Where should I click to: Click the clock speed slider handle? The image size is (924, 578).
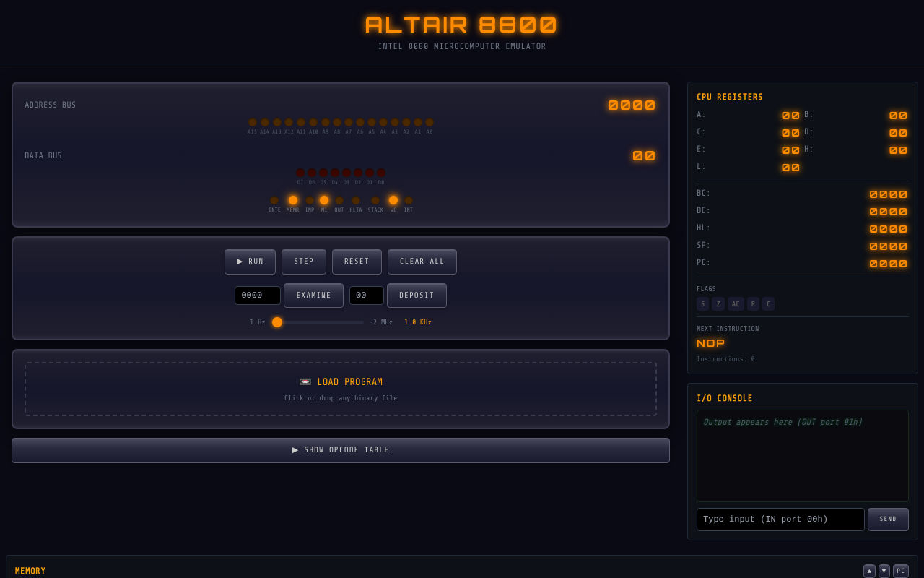point(277,322)
